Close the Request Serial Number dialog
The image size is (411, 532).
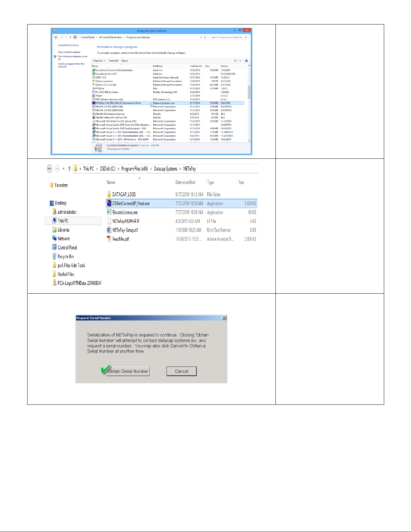224,318
